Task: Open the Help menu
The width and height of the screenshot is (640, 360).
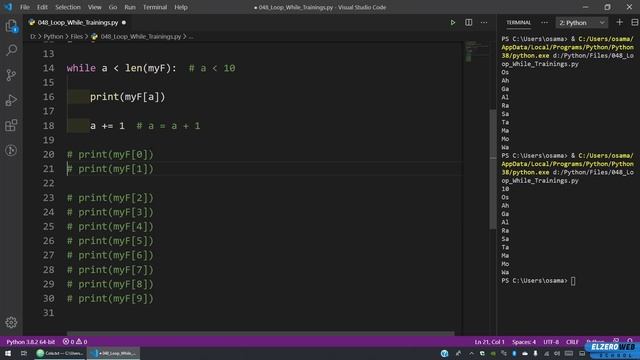Action: tap(181, 7)
